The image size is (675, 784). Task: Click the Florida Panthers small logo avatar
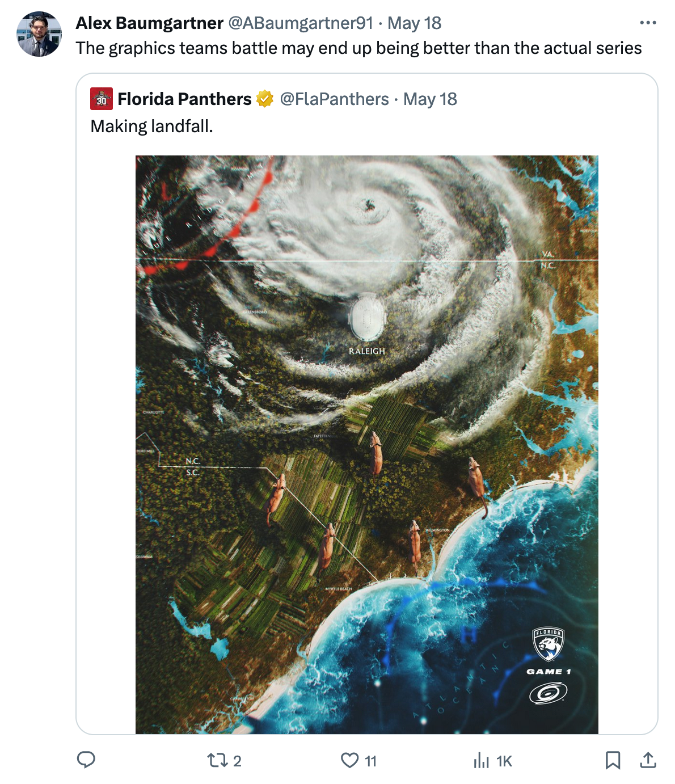(102, 99)
